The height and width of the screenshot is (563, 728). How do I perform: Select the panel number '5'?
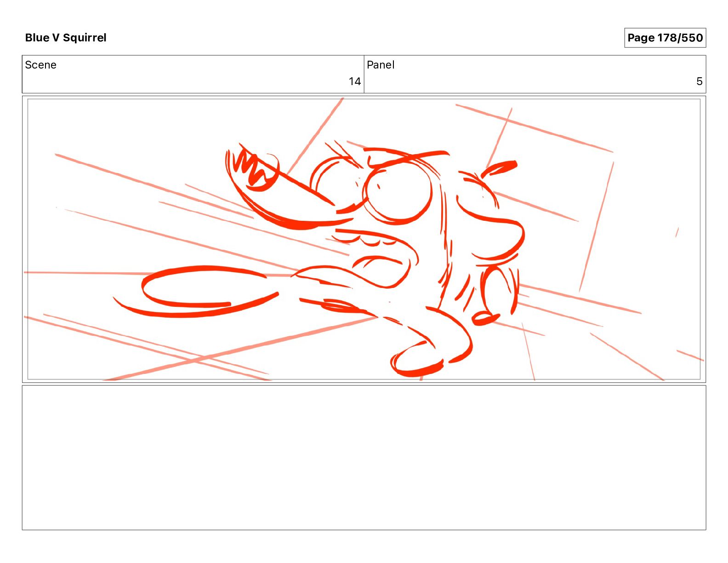[x=699, y=81]
